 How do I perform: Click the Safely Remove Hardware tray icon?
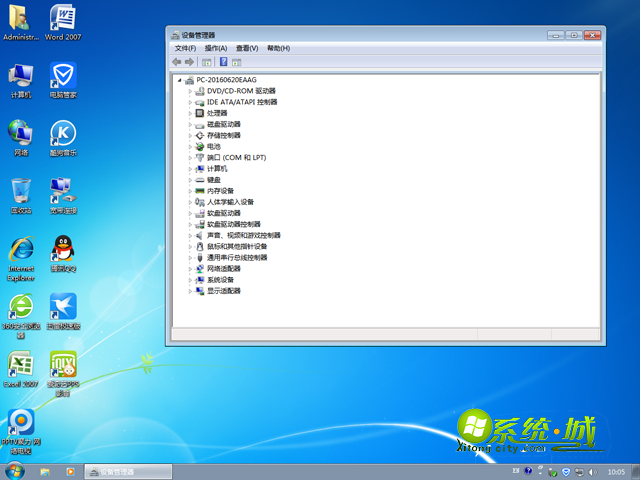click(553, 472)
